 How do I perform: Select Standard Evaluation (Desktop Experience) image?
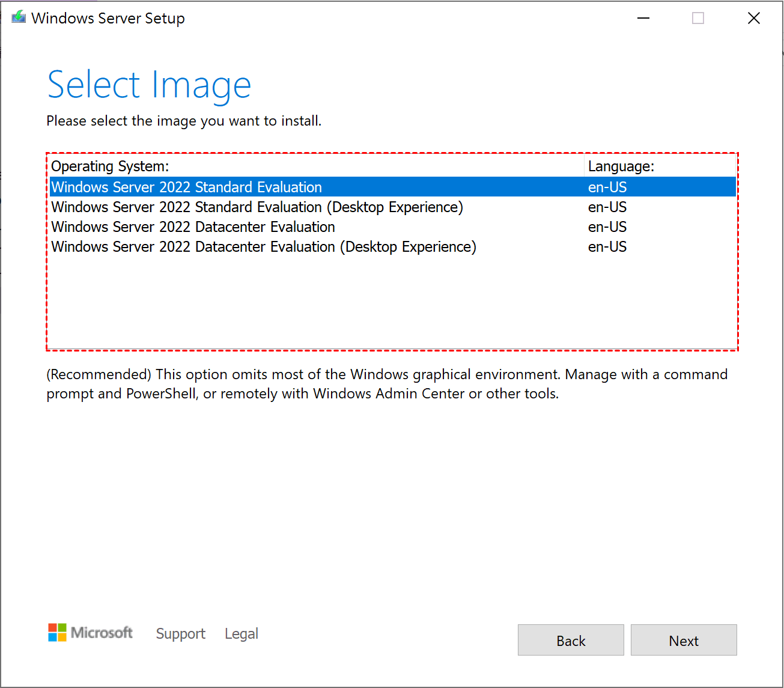(257, 207)
